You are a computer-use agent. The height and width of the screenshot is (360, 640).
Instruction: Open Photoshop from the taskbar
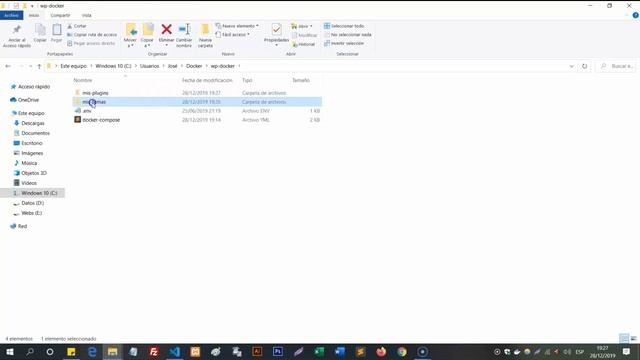tap(278, 352)
